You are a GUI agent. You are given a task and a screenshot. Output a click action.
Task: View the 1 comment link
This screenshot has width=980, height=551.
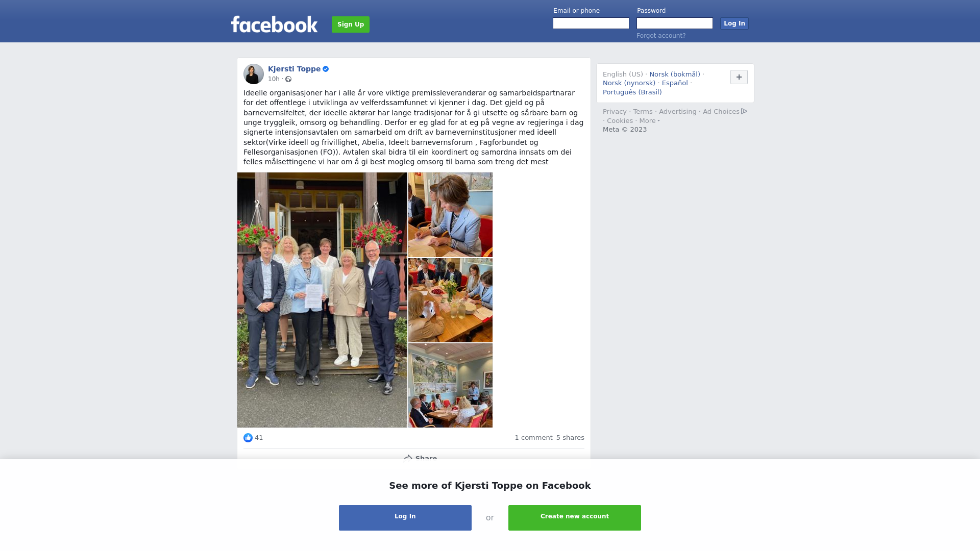(x=533, y=438)
